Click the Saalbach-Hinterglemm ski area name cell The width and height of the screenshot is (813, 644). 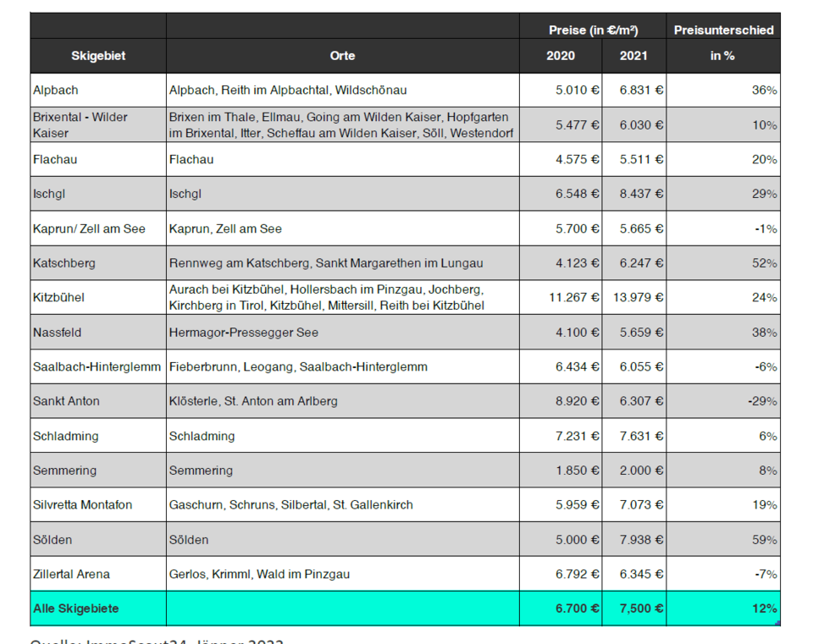[x=98, y=366]
